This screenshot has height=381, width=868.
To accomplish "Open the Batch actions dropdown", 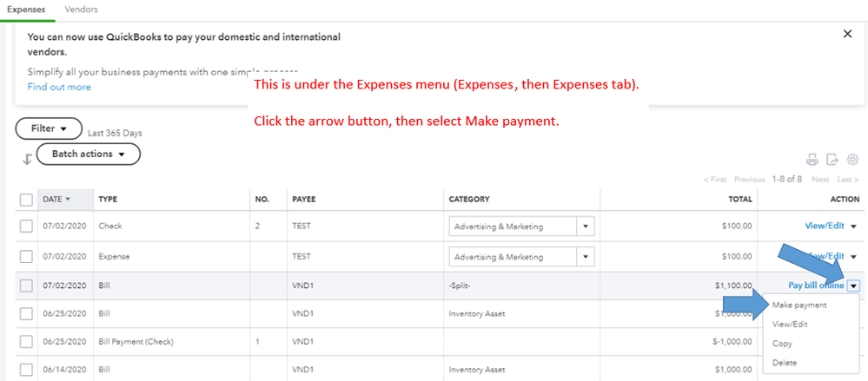I will pos(88,154).
